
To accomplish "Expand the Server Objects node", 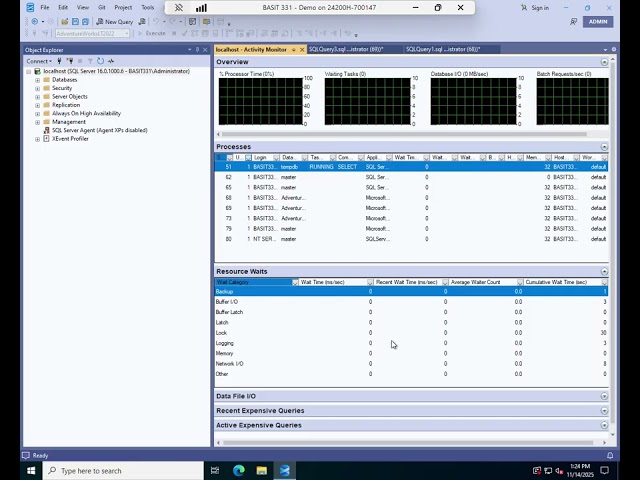I will [x=38, y=97].
